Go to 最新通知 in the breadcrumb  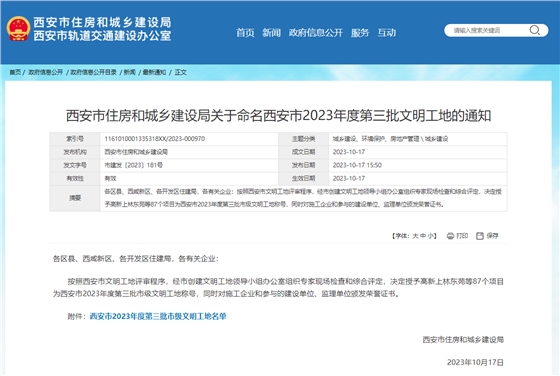154,72
